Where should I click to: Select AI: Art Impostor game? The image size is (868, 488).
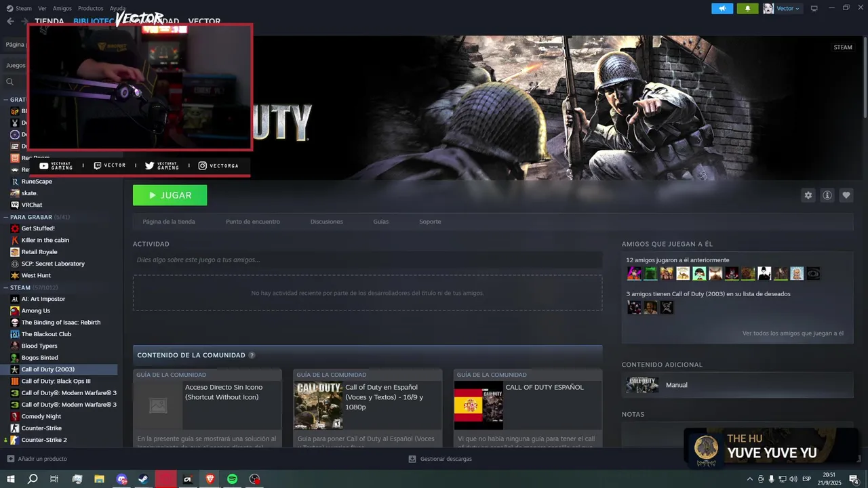tap(43, 299)
